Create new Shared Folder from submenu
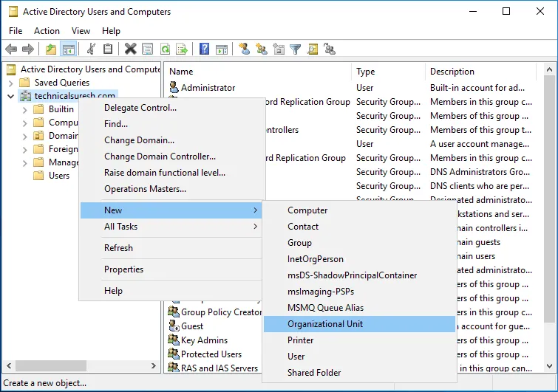This screenshot has width=558, height=392. coord(359,373)
